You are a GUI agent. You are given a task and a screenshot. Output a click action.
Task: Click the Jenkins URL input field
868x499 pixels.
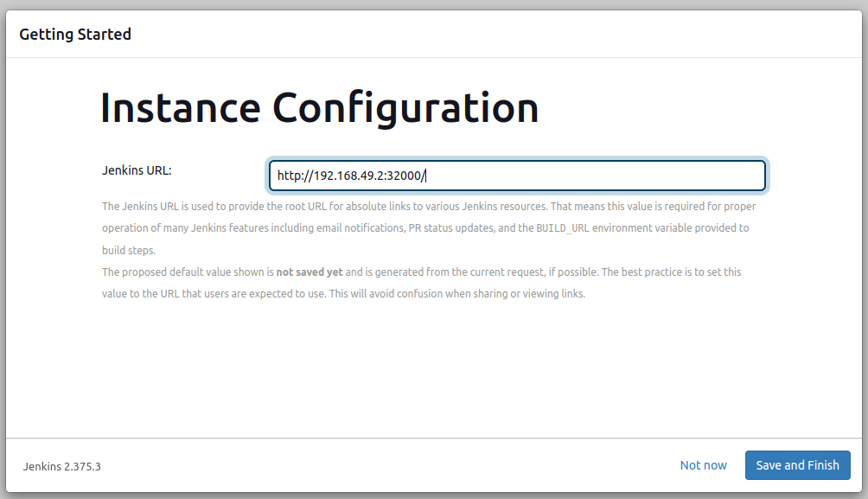[x=517, y=176]
